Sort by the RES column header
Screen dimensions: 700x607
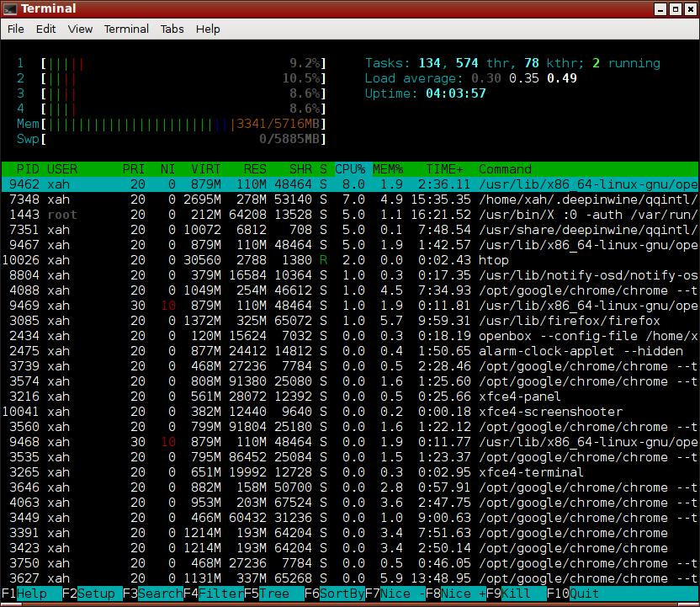(x=255, y=169)
